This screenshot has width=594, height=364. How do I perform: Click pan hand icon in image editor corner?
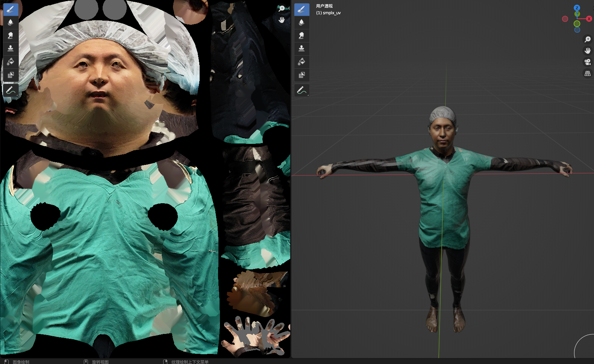tap(282, 20)
